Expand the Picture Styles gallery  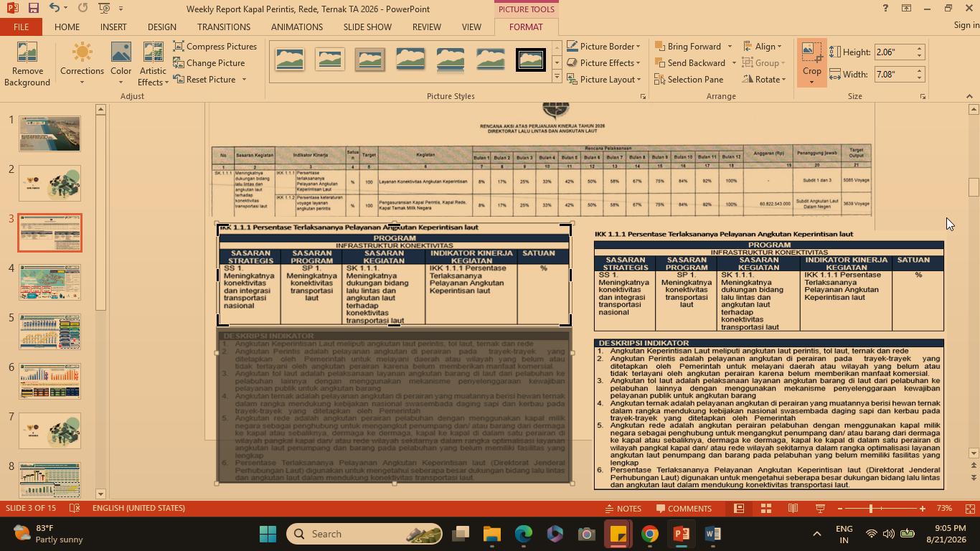coord(557,75)
